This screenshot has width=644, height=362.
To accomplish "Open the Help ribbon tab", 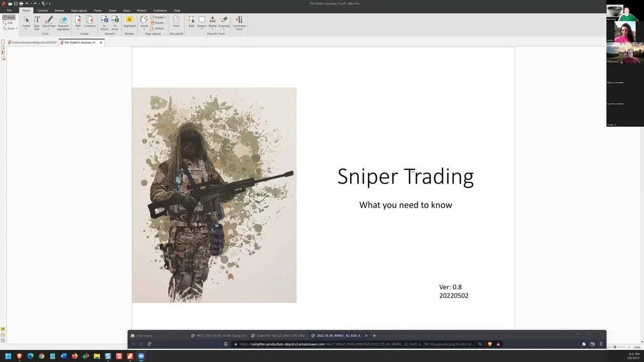I will click(177, 10).
